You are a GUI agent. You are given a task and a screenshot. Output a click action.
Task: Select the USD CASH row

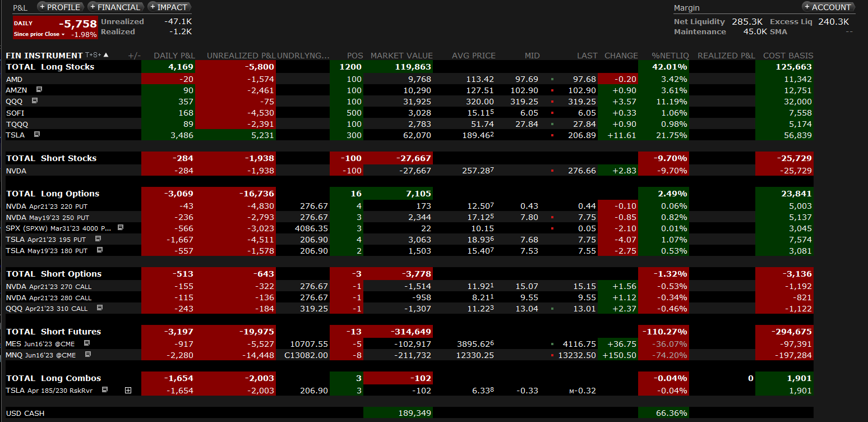pos(25,413)
